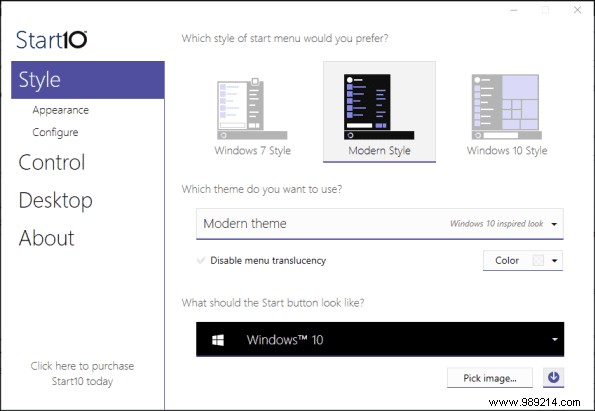
Task: Pick the Windows 10 Style option
Action: tap(507, 114)
